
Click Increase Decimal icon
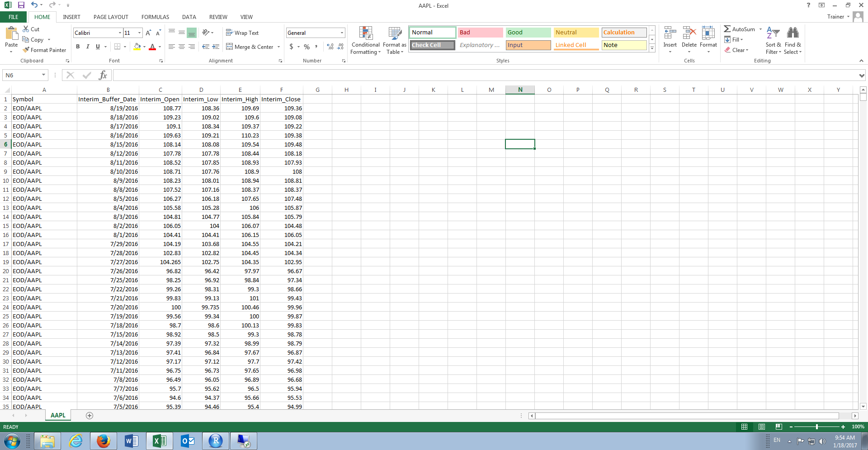click(330, 47)
